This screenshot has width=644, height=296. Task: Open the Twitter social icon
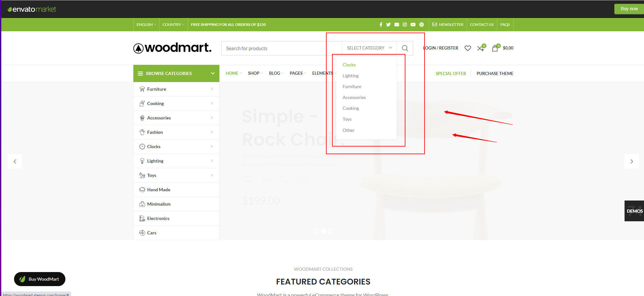(x=389, y=25)
